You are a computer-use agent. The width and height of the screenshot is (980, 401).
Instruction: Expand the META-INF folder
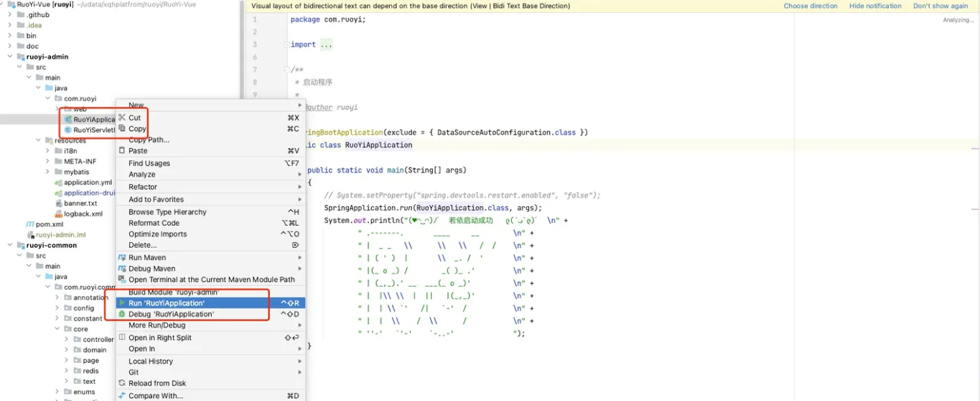[x=47, y=162]
